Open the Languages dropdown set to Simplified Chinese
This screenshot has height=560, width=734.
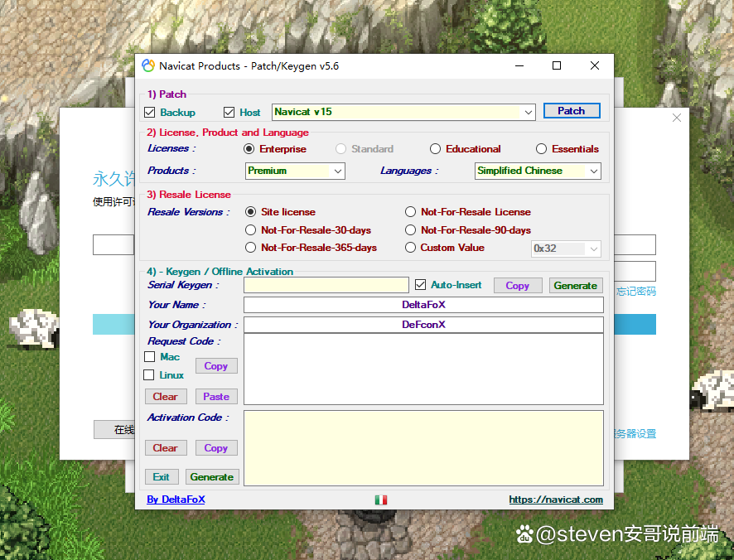pyautogui.click(x=593, y=171)
